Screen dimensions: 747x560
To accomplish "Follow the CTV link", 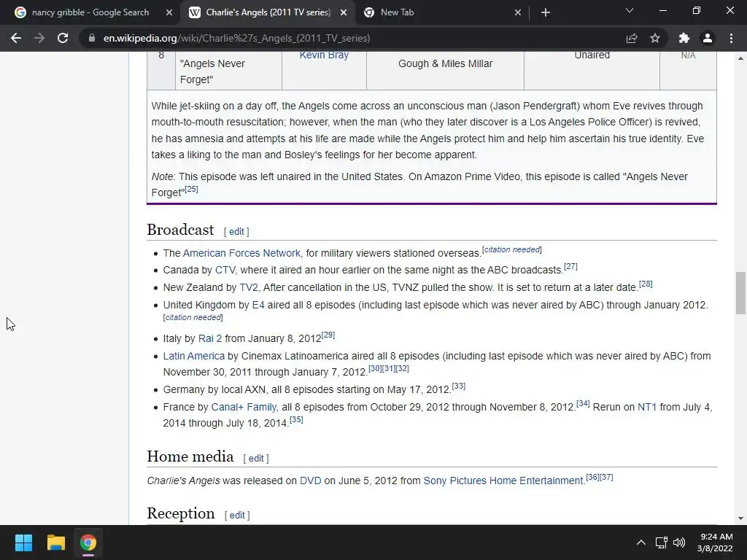I will coord(225,270).
